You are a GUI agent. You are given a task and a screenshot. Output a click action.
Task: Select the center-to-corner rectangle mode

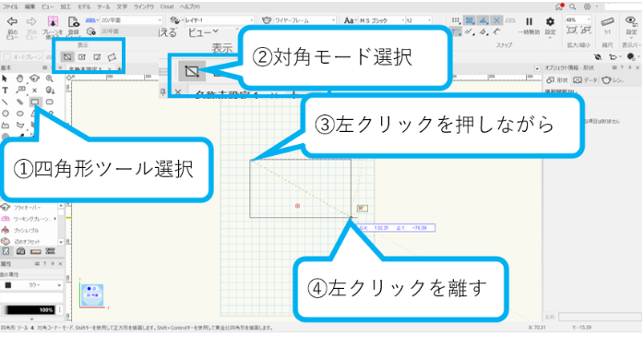click(82, 57)
